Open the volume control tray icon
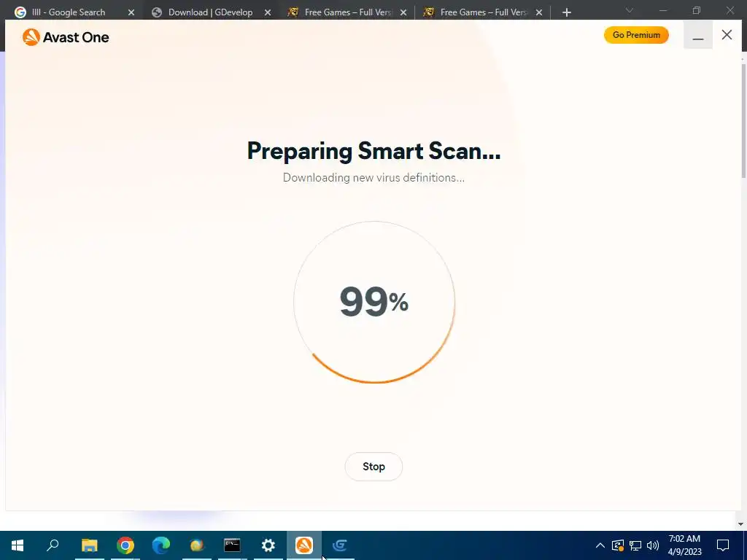The image size is (747, 560). click(x=653, y=545)
